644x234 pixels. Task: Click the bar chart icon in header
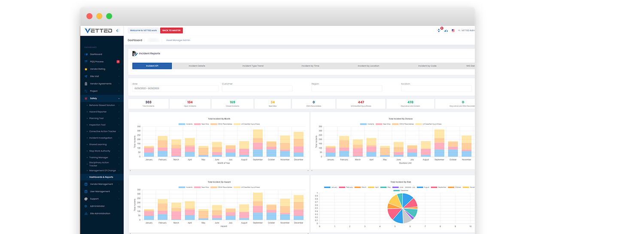click(x=446, y=30)
